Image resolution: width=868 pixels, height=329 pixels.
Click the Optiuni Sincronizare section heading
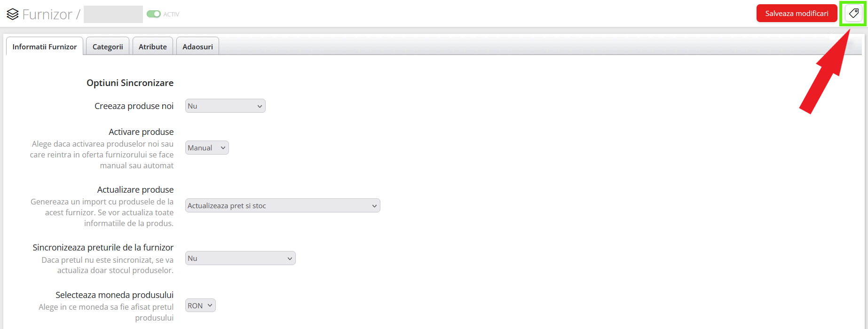tap(130, 83)
